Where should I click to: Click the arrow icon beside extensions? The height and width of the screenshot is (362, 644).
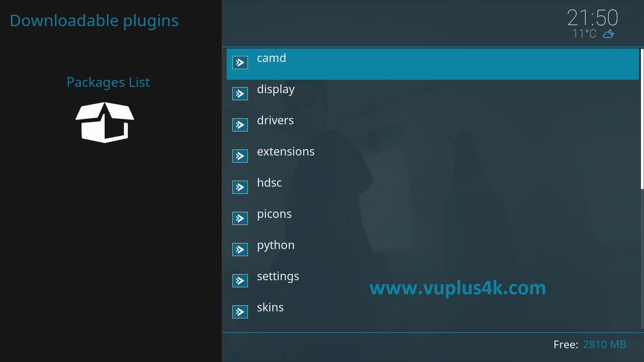(x=240, y=156)
